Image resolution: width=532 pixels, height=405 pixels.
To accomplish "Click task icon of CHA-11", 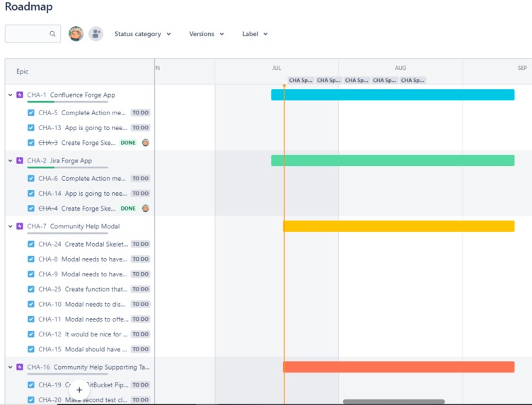I will point(31,319).
